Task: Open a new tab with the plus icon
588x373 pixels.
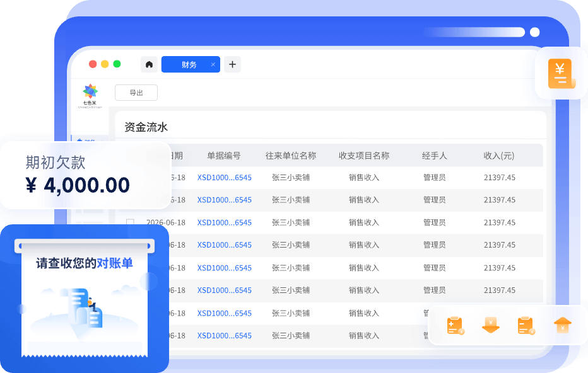Action: pos(232,64)
